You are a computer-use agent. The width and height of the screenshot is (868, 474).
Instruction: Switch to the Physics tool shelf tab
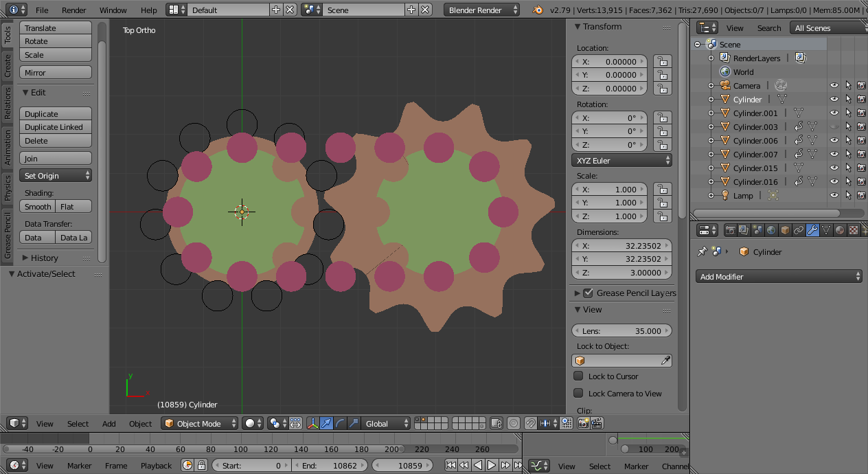[x=8, y=188]
